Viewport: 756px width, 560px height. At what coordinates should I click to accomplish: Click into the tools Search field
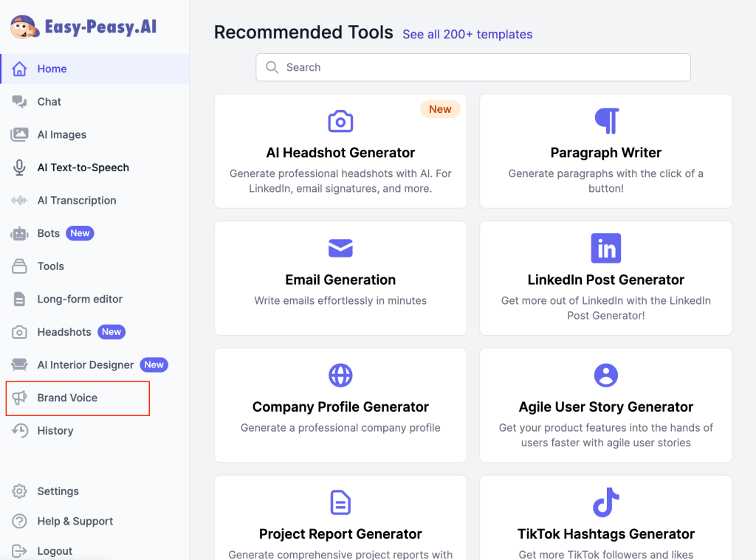pos(472,67)
